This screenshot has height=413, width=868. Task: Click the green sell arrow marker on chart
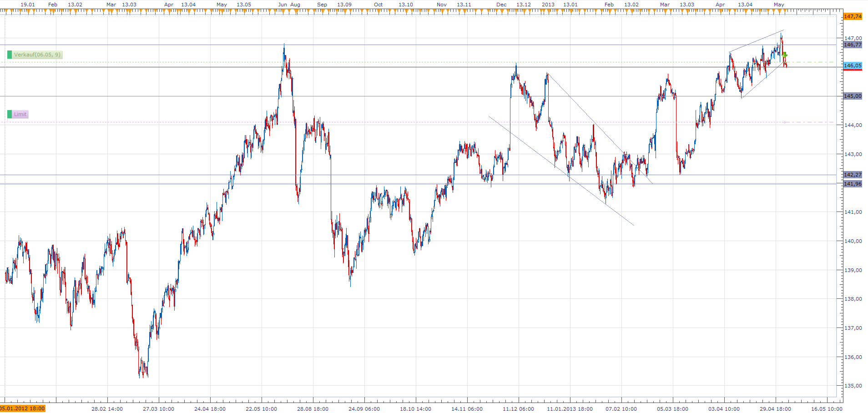point(784,55)
